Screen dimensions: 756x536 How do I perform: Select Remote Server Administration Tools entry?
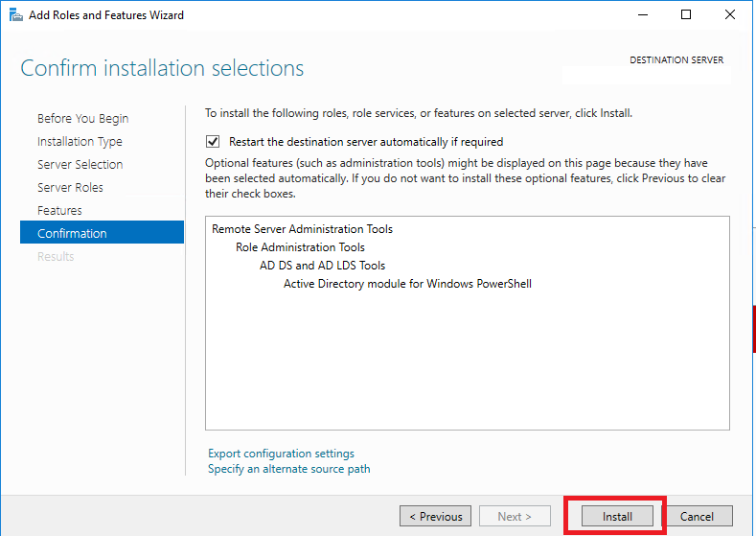[x=302, y=228]
